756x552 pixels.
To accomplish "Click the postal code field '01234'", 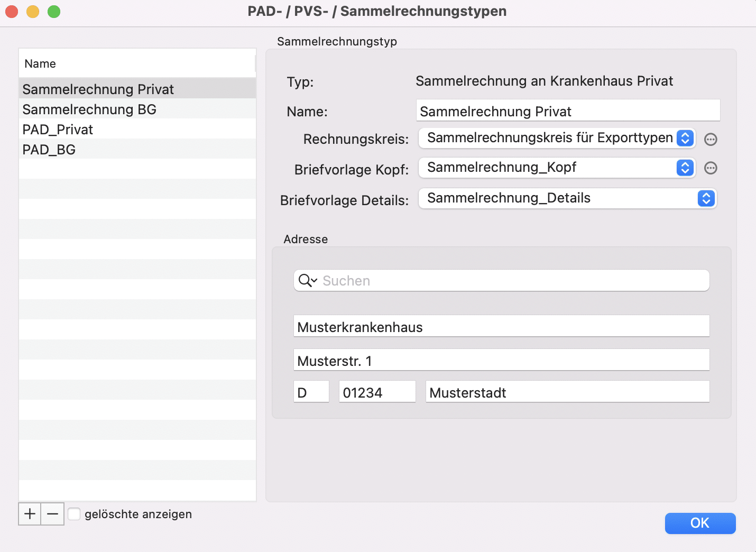I will (377, 392).
